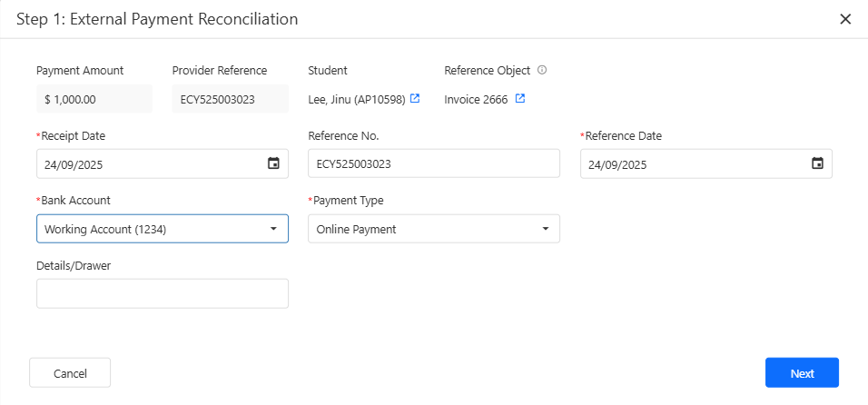
Task: Expand the Payment Type dropdown arrow
Action: 545,229
